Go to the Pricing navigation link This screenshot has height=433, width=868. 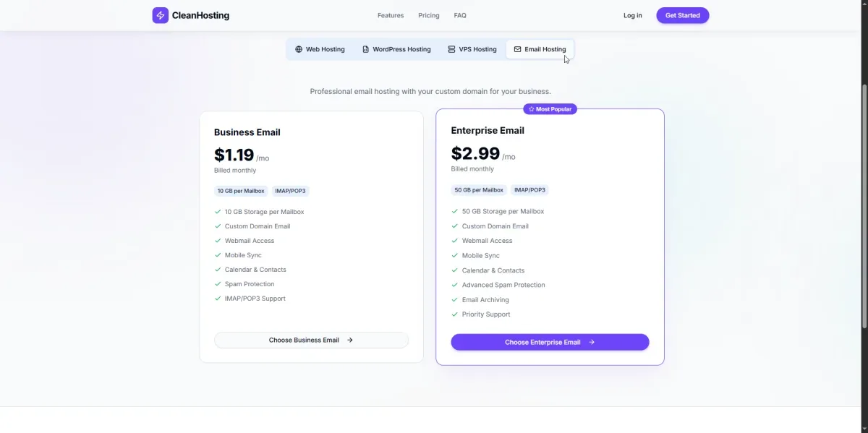429,15
